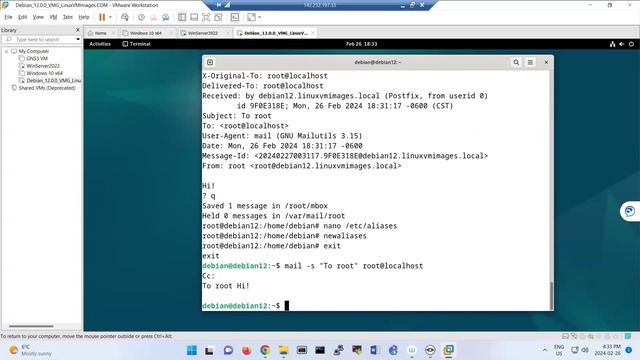
Task: Open the GNOME clock calendar Feb 26
Action: coord(361,44)
